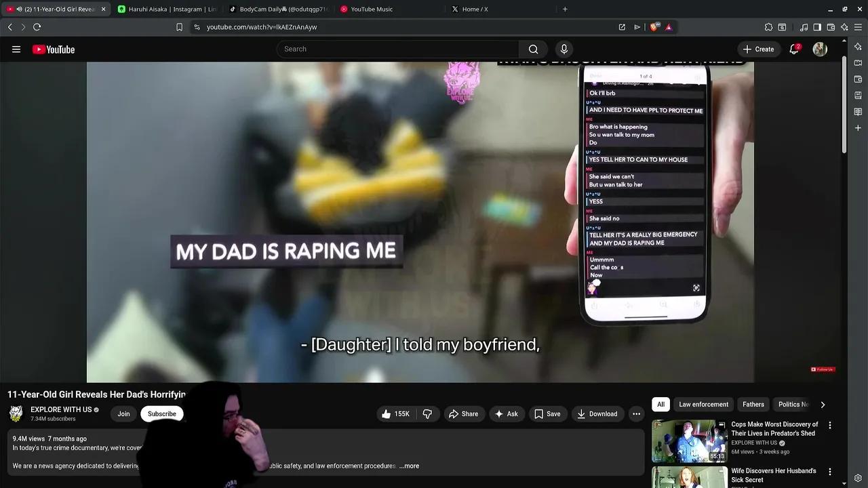
Task: Like the video with thumbs-up 155K
Action: coord(395,414)
